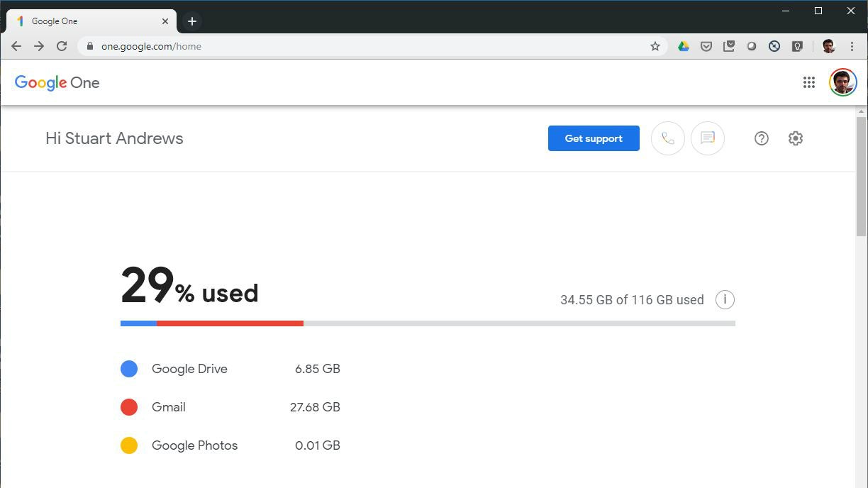This screenshot has height=488, width=868.
Task: Open a new browser tab
Action: (192, 21)
